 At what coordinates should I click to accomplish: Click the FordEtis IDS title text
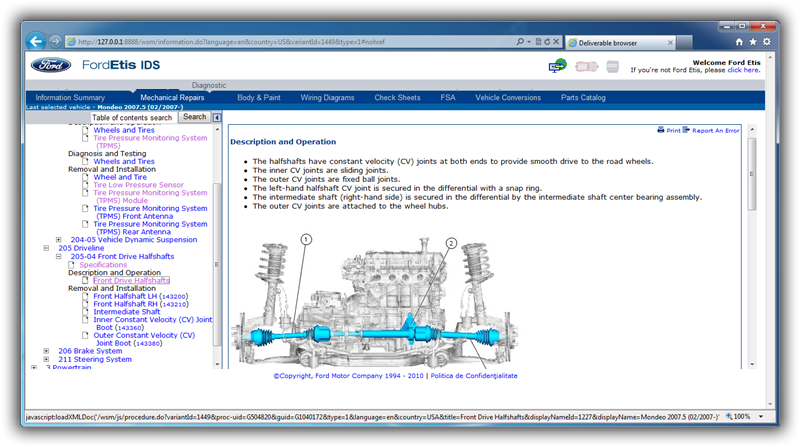coord(121,65)
